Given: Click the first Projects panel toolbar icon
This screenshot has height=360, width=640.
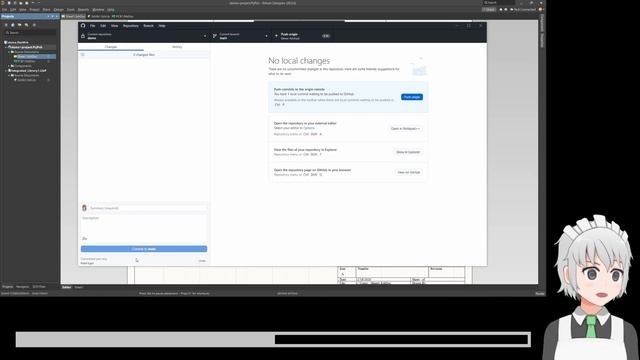Looking at the screenshot, I should point(6,25).
